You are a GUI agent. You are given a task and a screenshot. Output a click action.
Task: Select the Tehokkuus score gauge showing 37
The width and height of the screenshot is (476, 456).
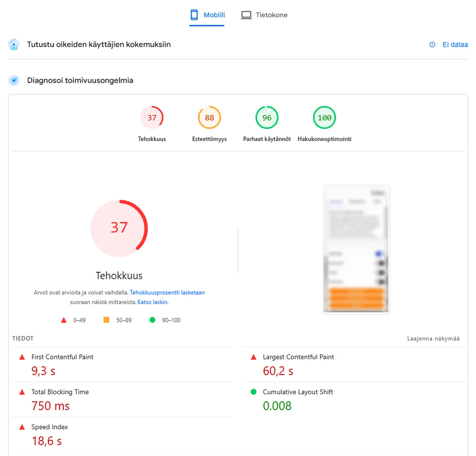click(x=152, y=117)
